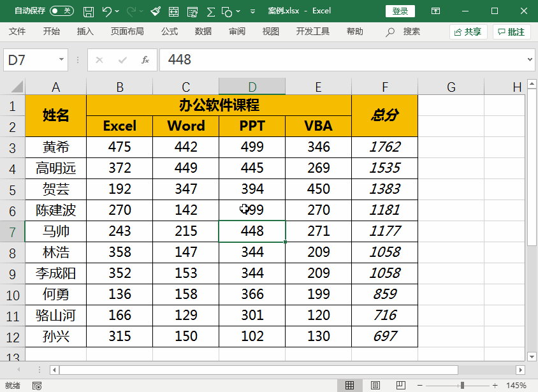Click the vertical scrollbar thumb
538x392 pixels.
(532, 168)
